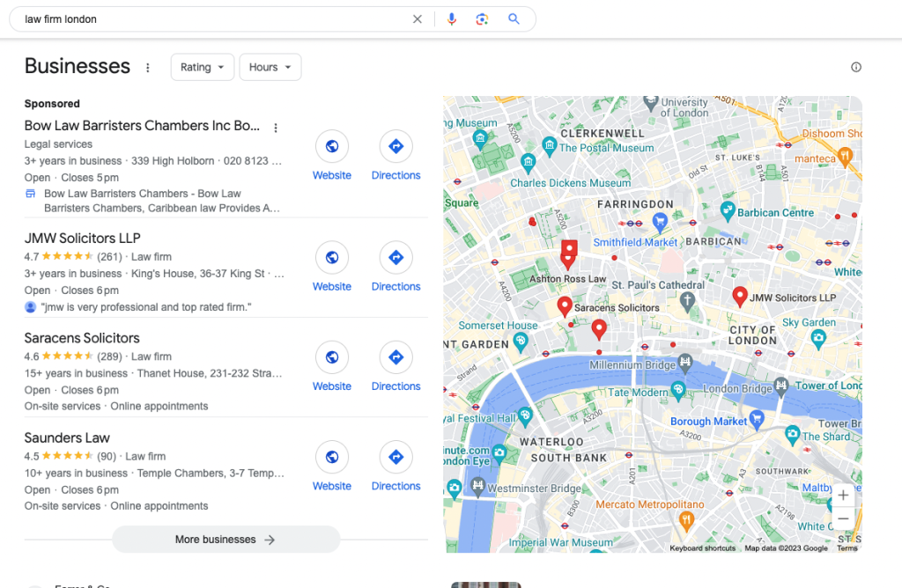Get directions icon for Saunders Law

tap(396, 457)
